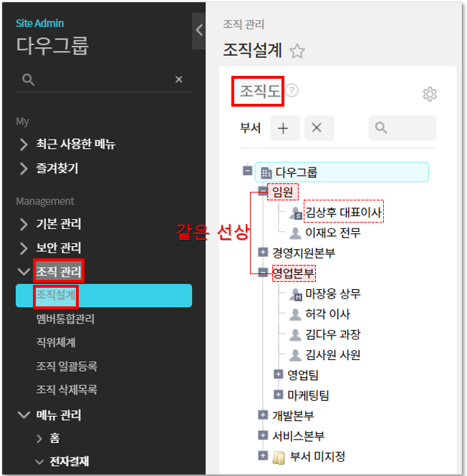Screen dimensions: 467x476
Task: Add a department with the plus button
Action: pos(284,128)
